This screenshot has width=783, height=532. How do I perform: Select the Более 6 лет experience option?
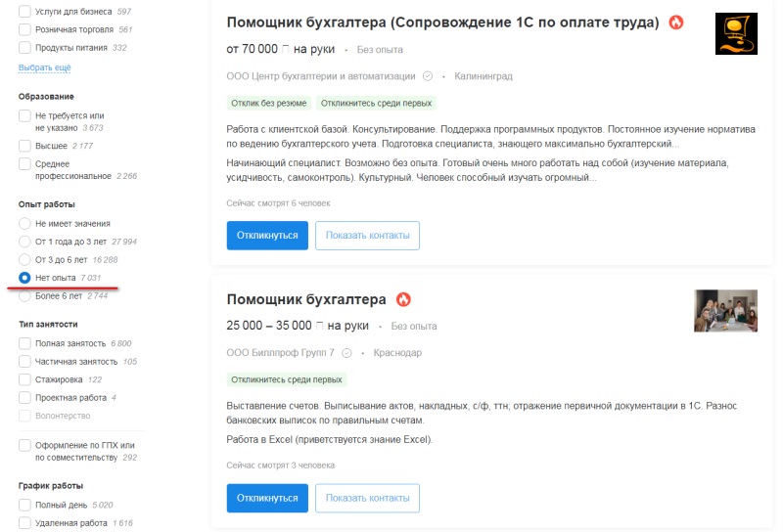pyautogui.click(x=24, y=295)
